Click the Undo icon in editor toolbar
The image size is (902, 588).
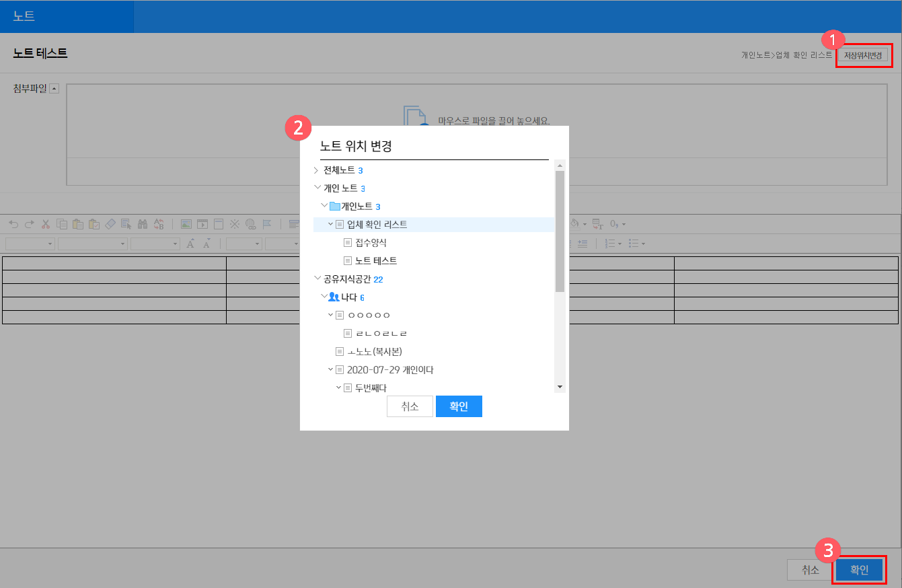13,224
